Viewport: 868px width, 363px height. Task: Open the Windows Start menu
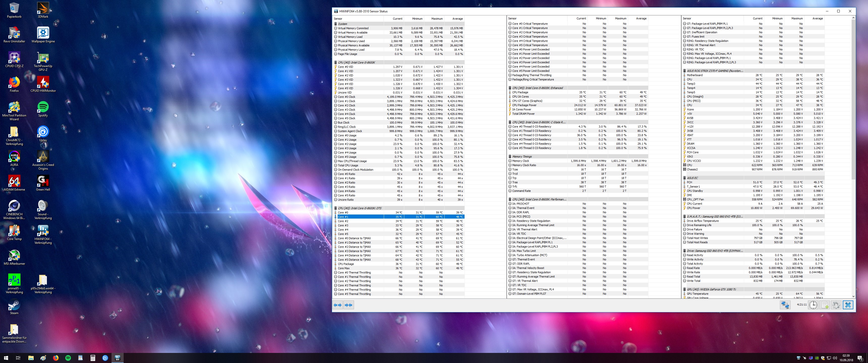point(6,358)
